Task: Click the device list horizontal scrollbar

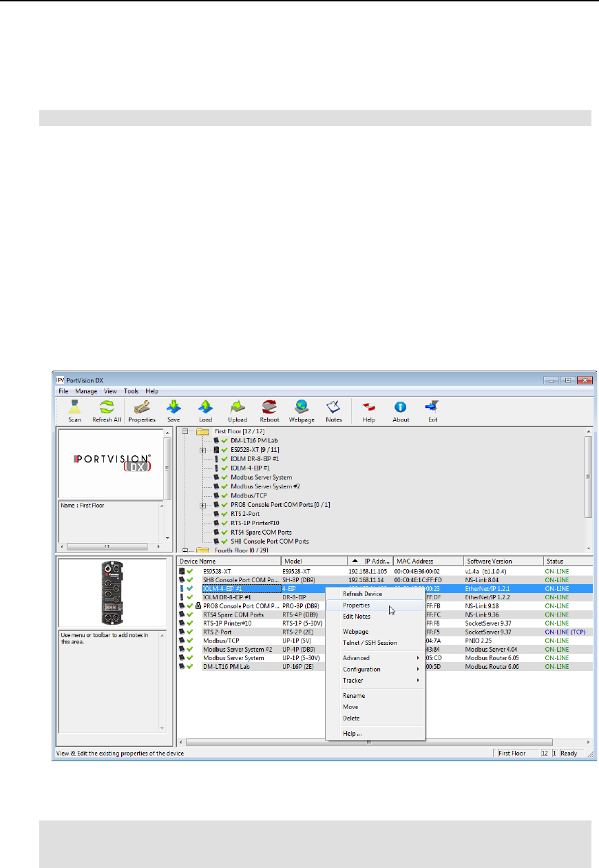Action: point(385,743)
